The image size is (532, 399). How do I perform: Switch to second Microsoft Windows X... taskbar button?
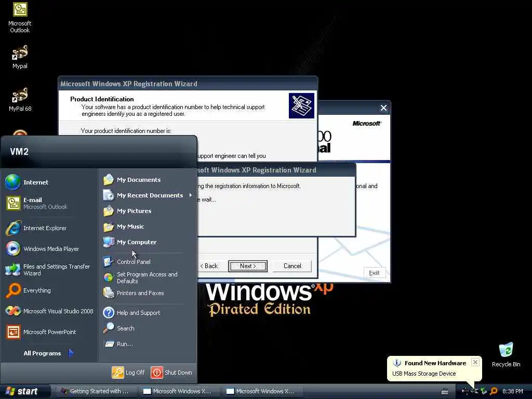tap(262, 391)
